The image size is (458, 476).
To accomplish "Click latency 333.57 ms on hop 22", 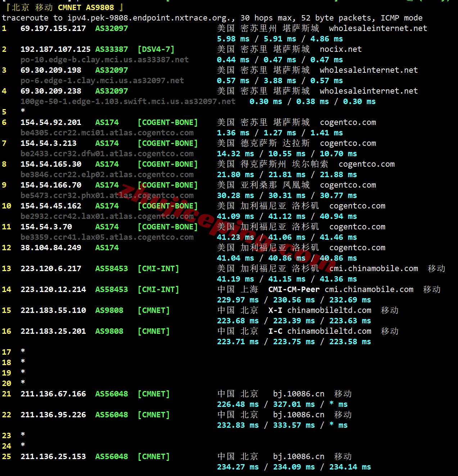I will (x=294, y=425).
